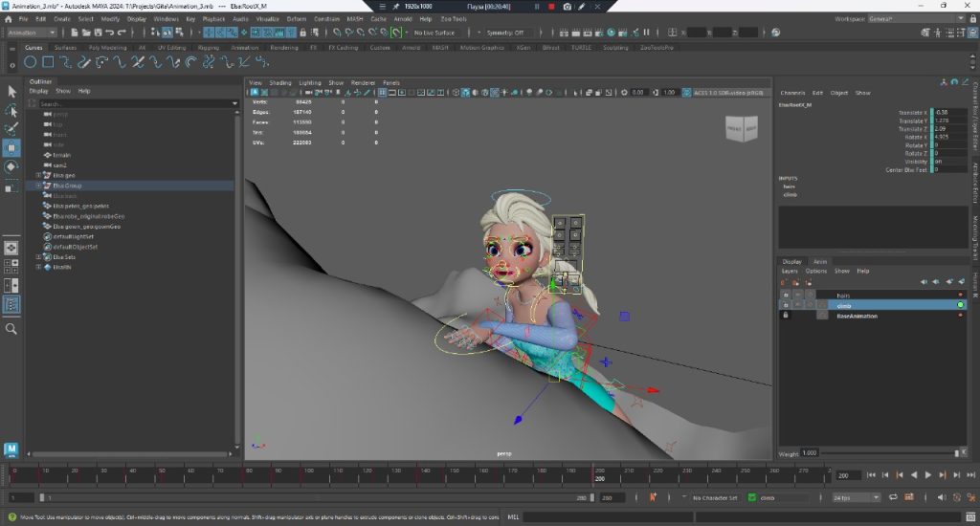Click the Maya logo icon at bottom left
This screenshot has width=980, height=526.
pos(11,449)
